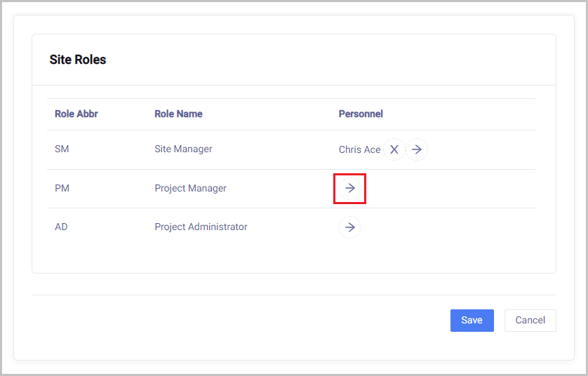Remove Chris Ace from Site Manager role
This screenshot has height=376, width=588.
tap(394, 149)
